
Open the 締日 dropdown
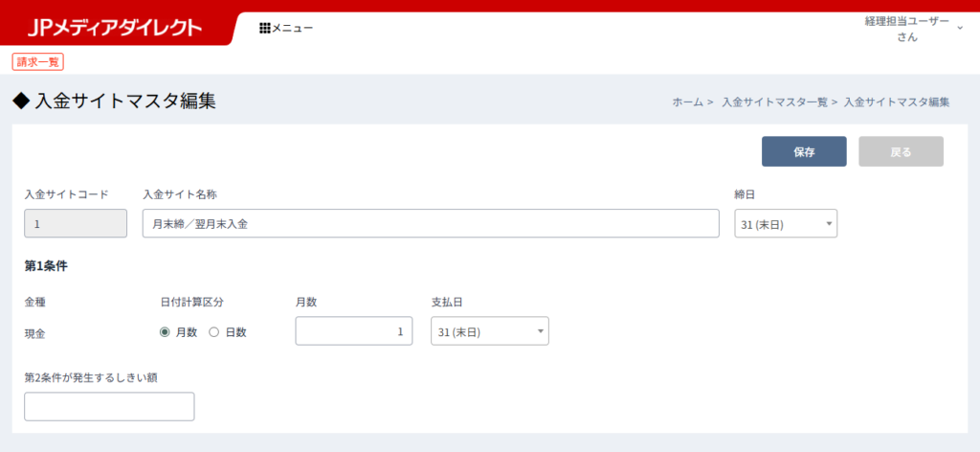click(786, 224)
